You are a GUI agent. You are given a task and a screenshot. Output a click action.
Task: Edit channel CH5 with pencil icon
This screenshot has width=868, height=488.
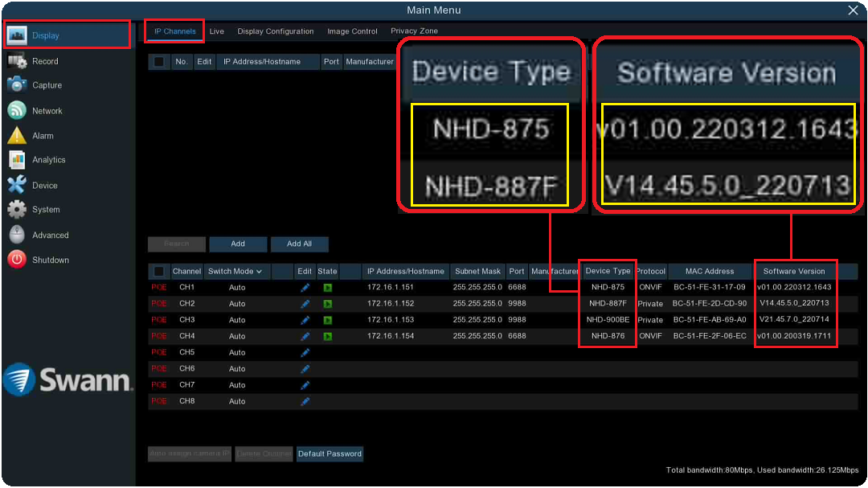(305, 353)
